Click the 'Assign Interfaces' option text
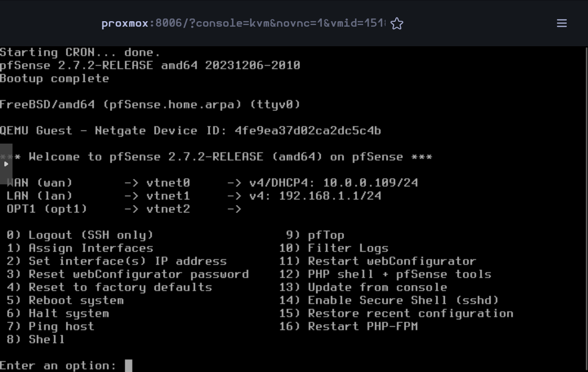Image resolution: width=588 pixels, height=372 pixels. pos(91,248)
